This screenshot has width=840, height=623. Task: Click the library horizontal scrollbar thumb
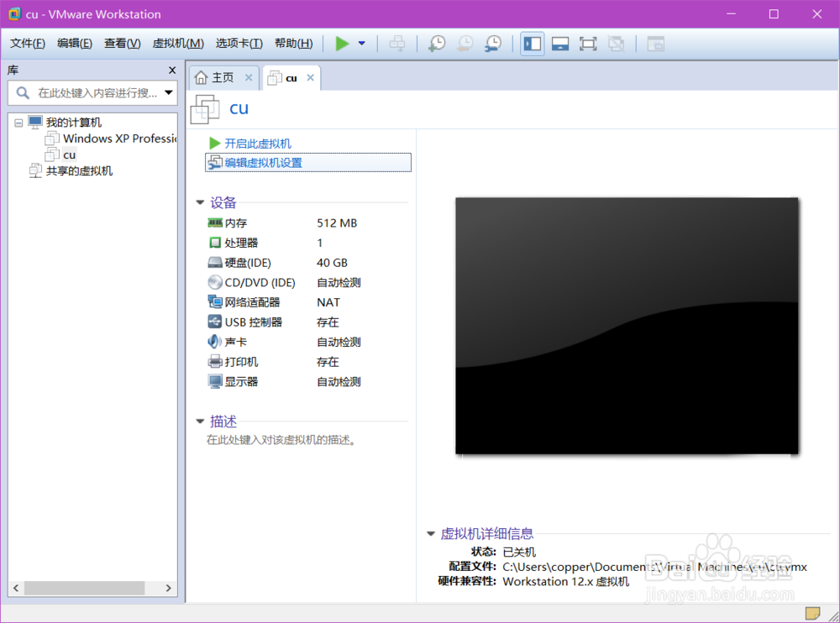click(84, 589)
